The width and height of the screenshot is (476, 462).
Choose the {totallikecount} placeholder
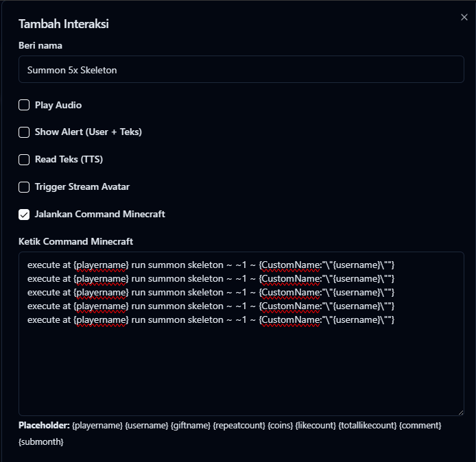(x=367, y=426)
